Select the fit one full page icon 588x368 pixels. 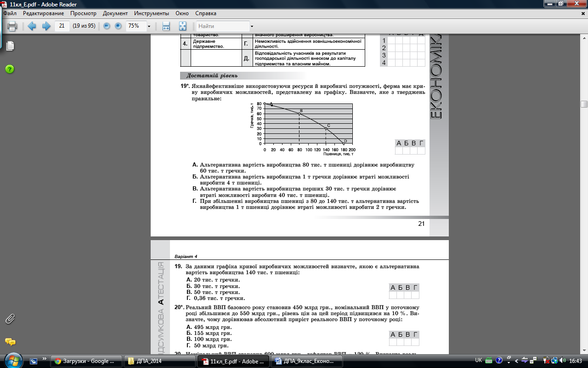click(182, 26)
